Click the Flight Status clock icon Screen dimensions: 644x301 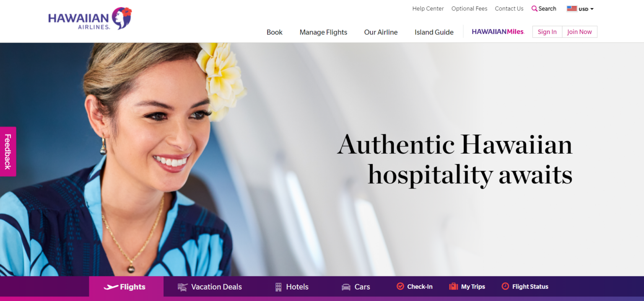[505, 286]
